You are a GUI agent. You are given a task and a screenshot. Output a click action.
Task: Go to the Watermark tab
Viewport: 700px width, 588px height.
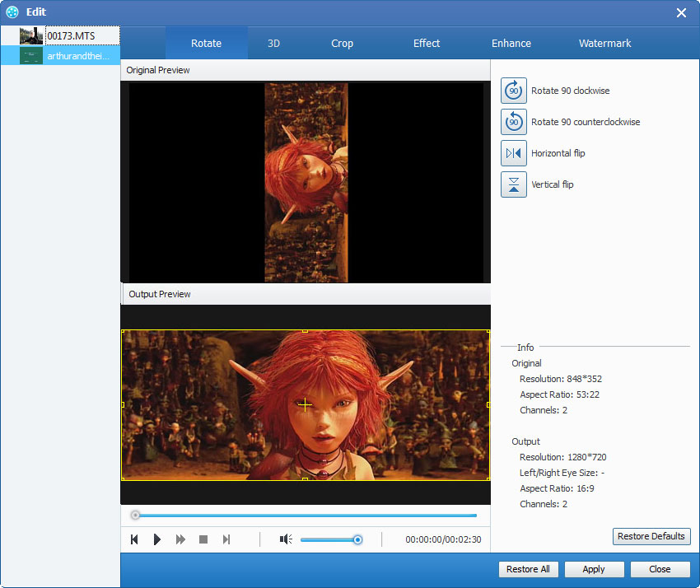coord(605,44)
